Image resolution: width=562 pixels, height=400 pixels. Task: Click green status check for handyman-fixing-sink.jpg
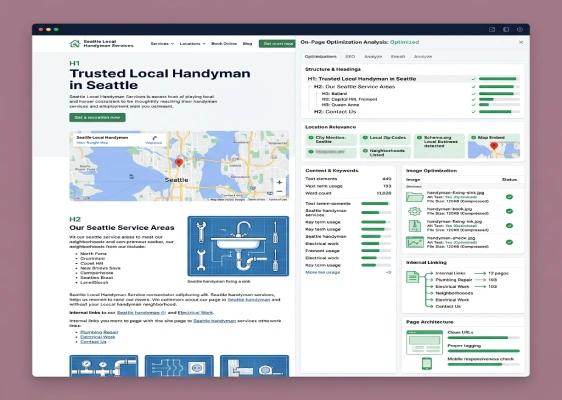509,197
